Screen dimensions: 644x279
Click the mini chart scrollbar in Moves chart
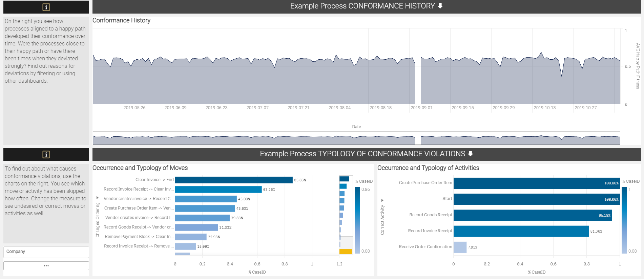point(346,206)
